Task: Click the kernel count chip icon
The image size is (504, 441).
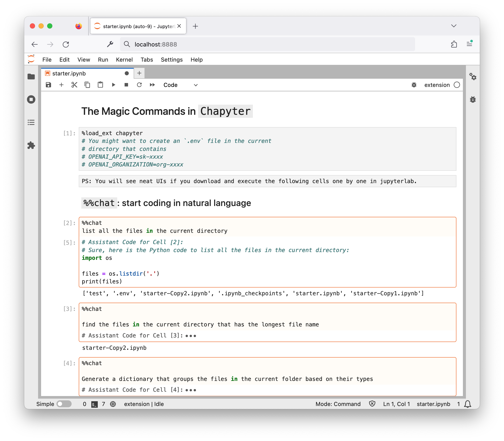Action: click(x=113, y=404)
